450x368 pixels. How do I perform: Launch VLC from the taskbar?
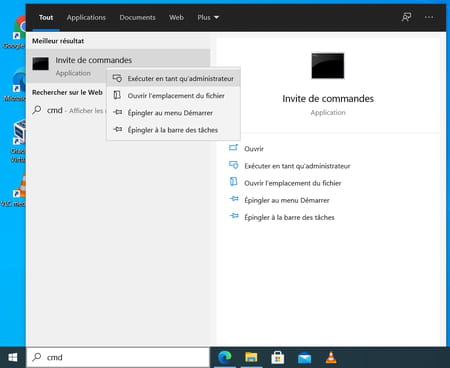(x=331, y=357)
